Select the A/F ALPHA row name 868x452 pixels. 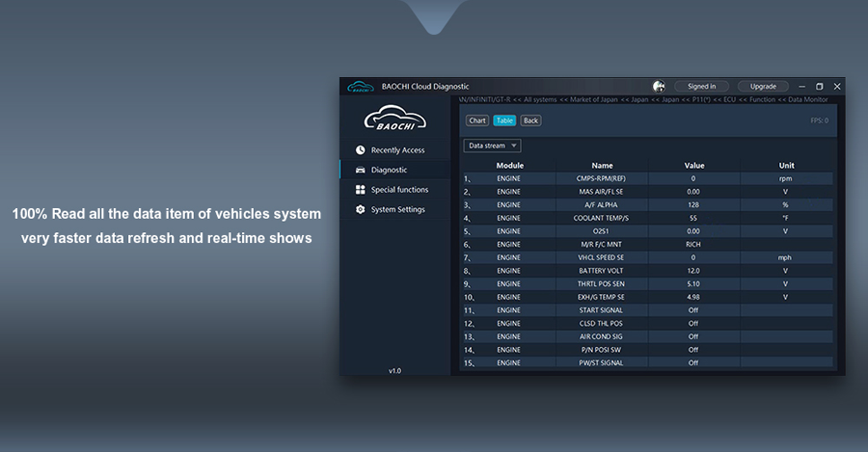click(x=601, y=204)
